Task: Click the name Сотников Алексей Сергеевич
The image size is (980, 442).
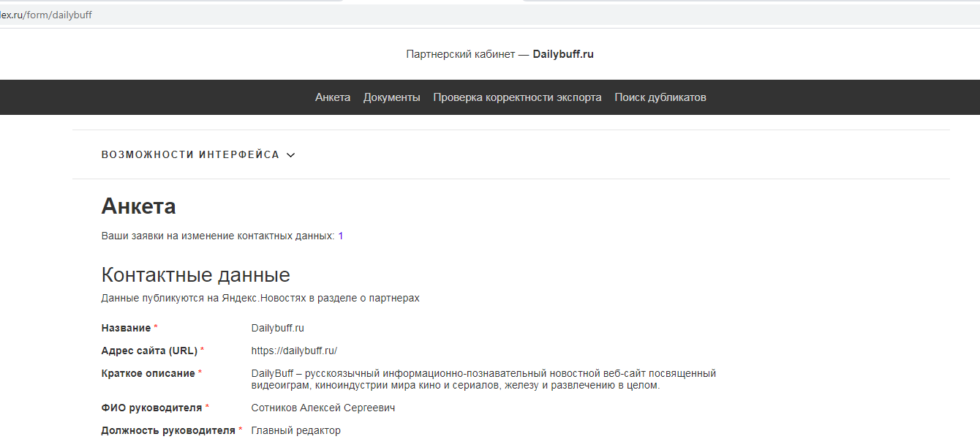Action: 323,408
